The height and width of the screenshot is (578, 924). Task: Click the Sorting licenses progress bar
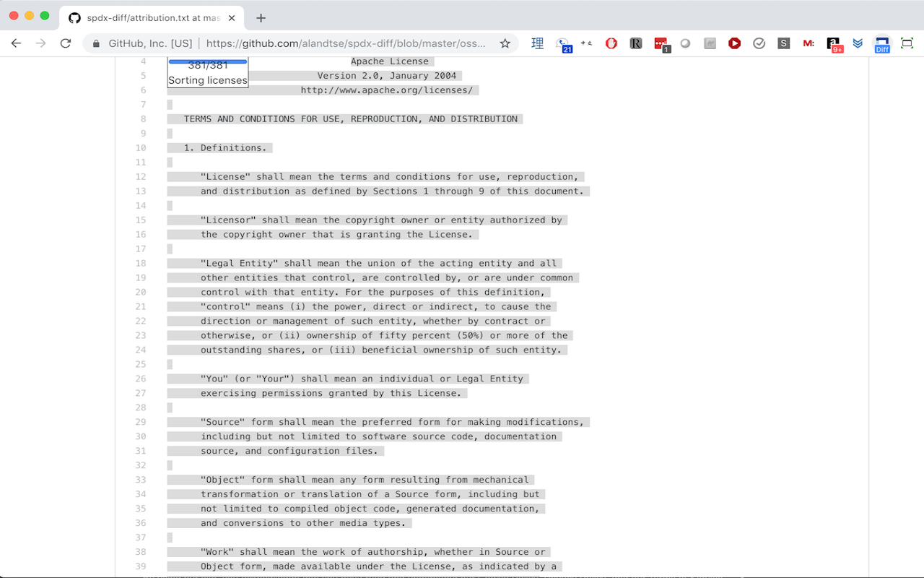click(x=207, y=63)
